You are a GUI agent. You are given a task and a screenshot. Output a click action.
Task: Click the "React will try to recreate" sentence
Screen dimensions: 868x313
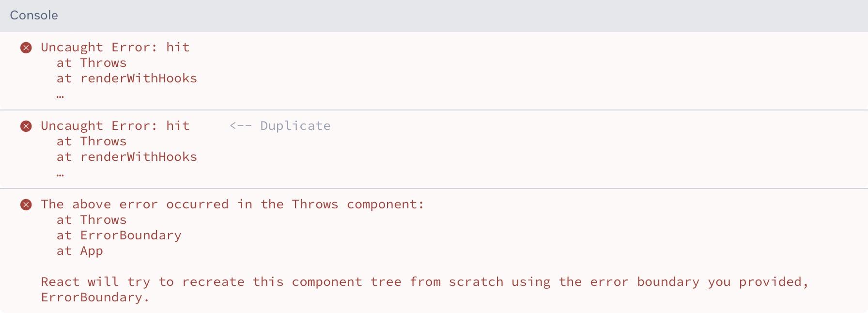[424, 282]
